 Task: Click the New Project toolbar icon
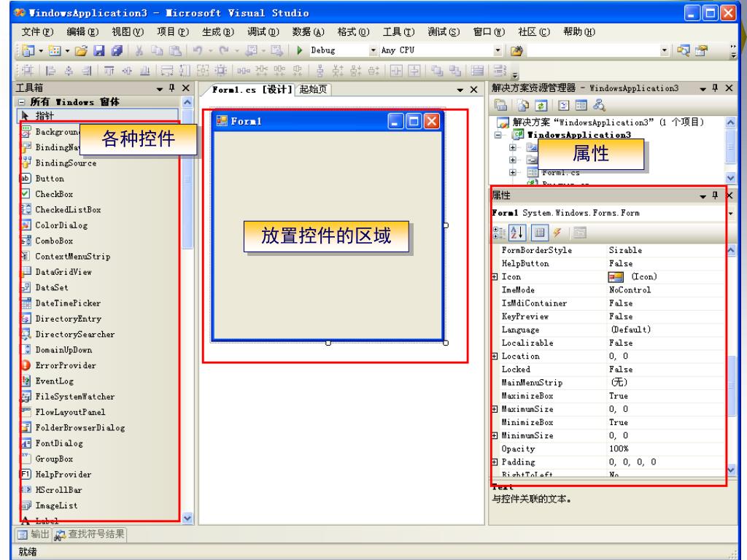click(28, 50)
